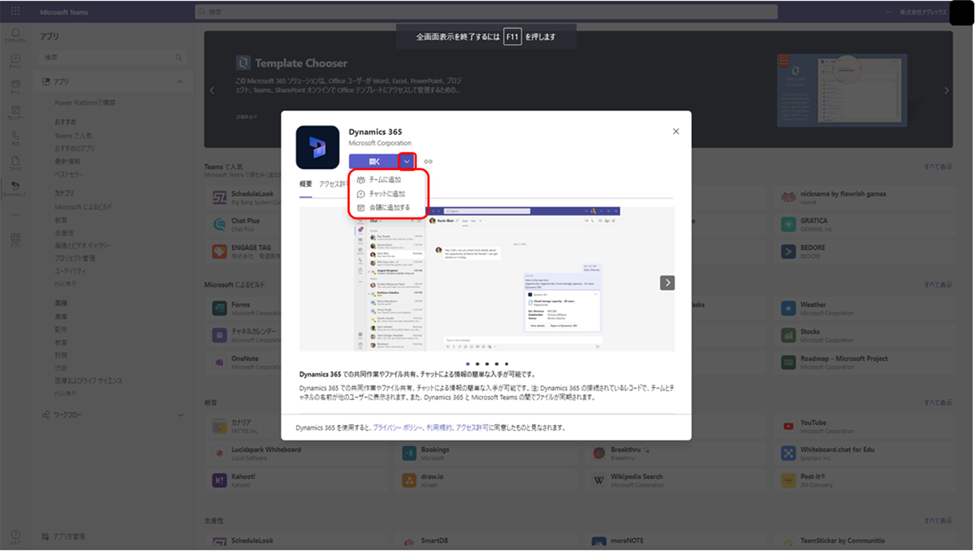Select 医療およびライフ サイエンス industry
The height and width of the screenshot is (553, 980).
pyautogui.click(x=88, y=381)
